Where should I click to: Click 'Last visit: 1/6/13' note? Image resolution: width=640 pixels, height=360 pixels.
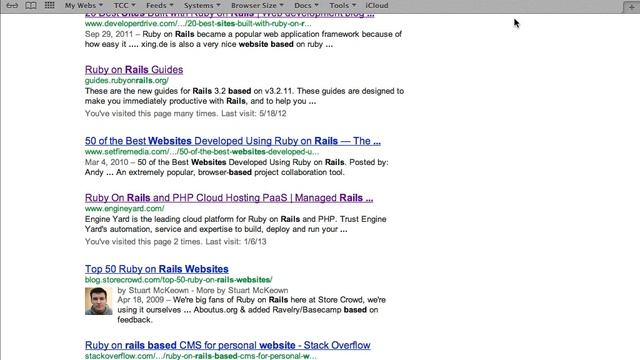[236, 242]
